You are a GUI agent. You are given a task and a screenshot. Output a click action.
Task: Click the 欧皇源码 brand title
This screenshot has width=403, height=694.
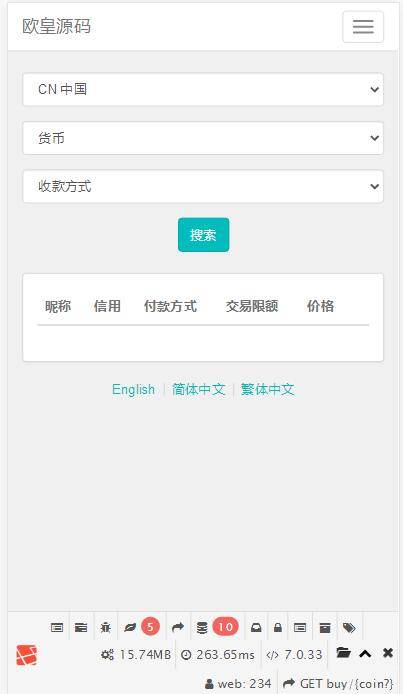57,26
